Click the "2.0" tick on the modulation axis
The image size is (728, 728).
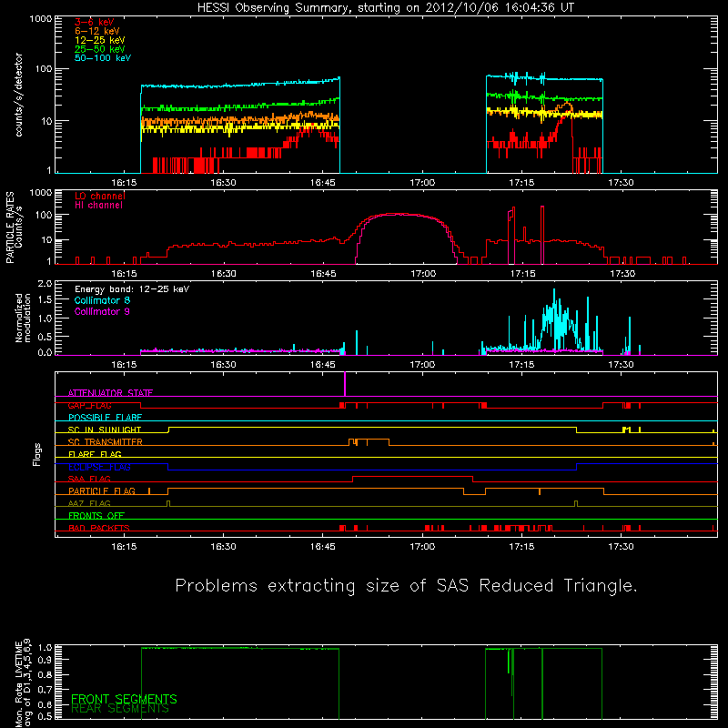(45, 284)
